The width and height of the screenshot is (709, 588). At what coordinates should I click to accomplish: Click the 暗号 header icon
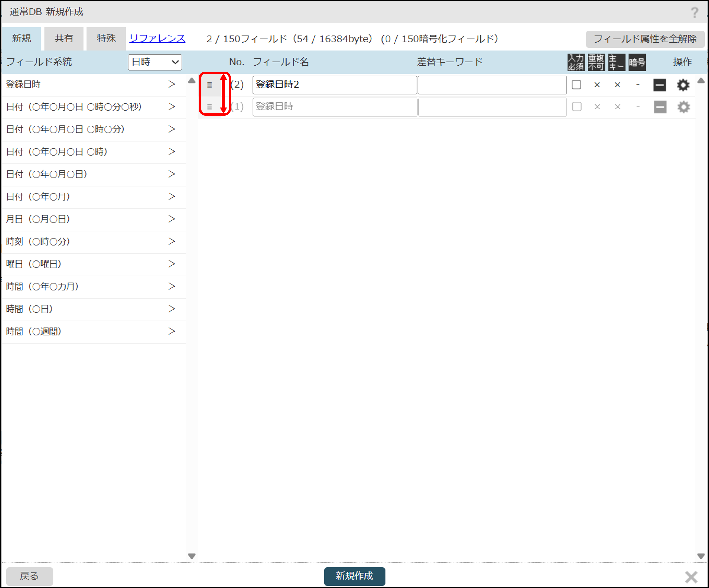(637, 63)
